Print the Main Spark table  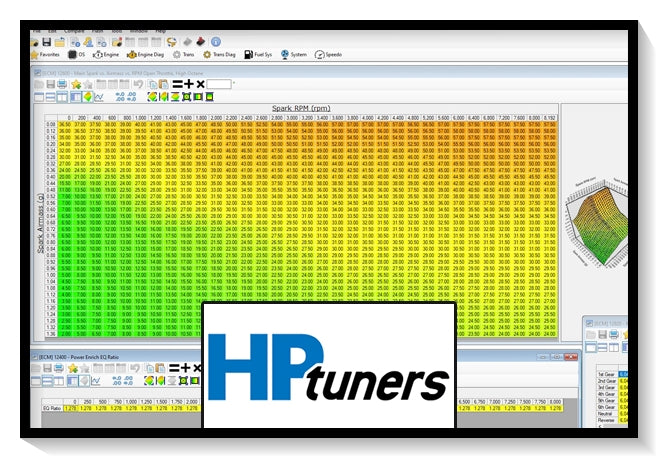(x=62, y=84)
